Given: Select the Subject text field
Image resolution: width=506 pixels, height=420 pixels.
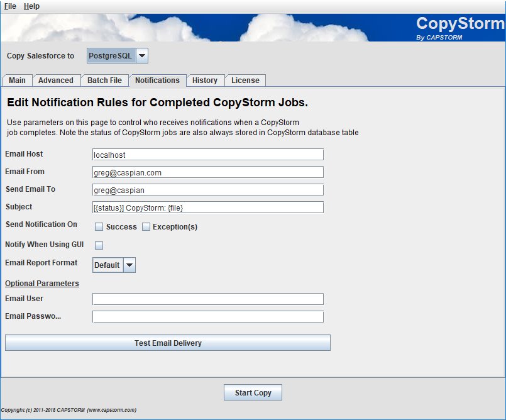Looking at the screenshot, I should 208,207.
